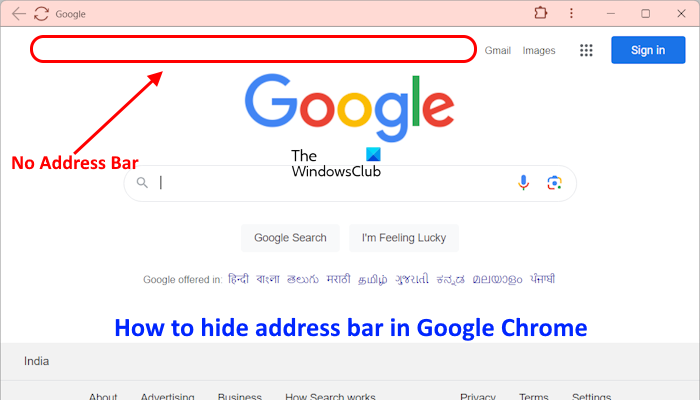Open the extensions puzzle icon
The width and height of the screenshot is (700, 400).
541,13
